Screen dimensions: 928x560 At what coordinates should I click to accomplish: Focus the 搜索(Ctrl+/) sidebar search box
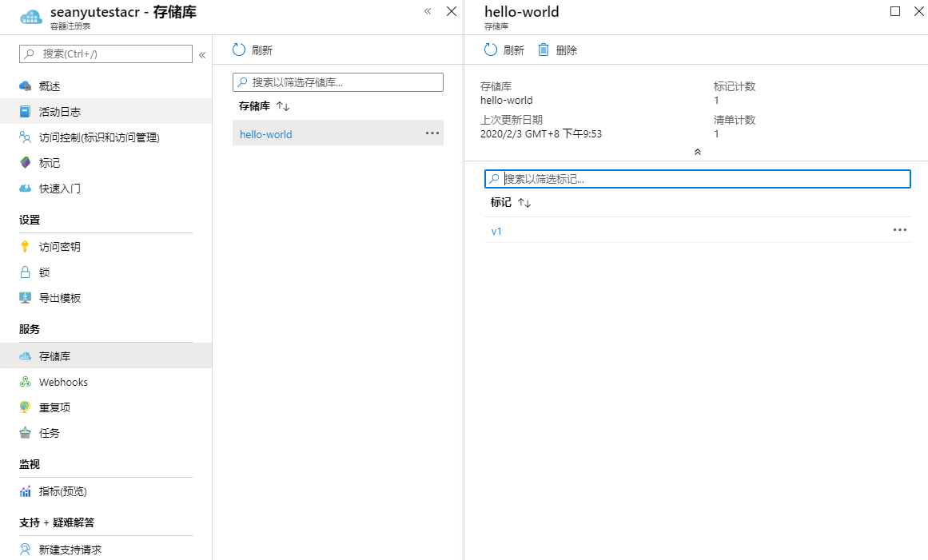(x=106, y=54)
